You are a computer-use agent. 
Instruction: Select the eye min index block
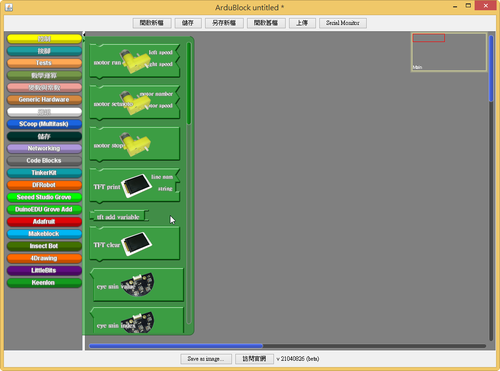(137, 321)
